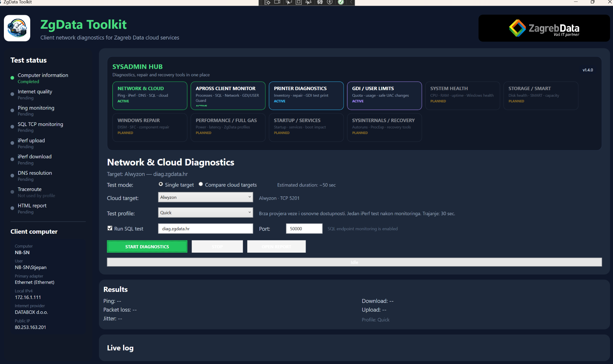The width and height of the screenshot is (613, 364).
Task: Click the provider value DATABOX d.o.o.
Action: [31, 312]
